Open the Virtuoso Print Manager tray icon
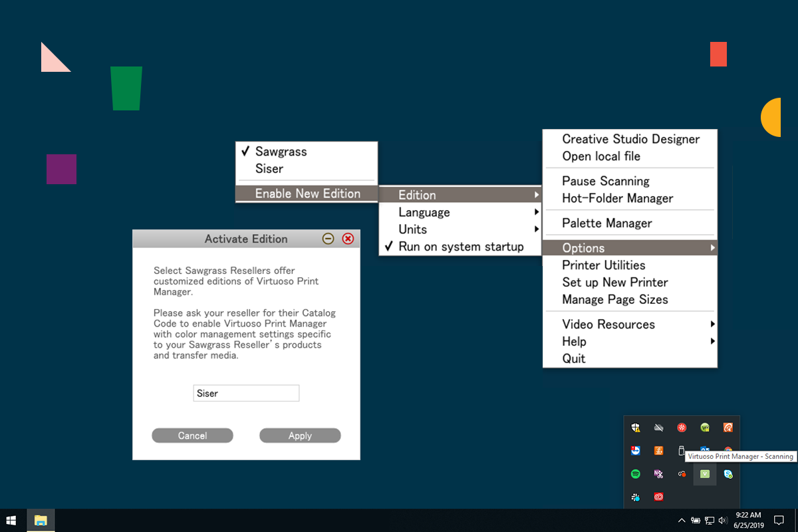The height and width of the screenshot is (532, 798). click(x=705, y=474)
